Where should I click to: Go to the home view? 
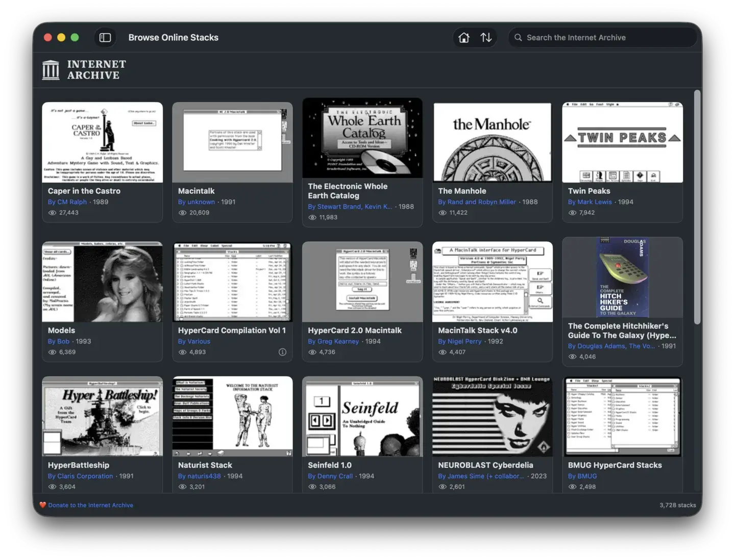coord(464,38)
